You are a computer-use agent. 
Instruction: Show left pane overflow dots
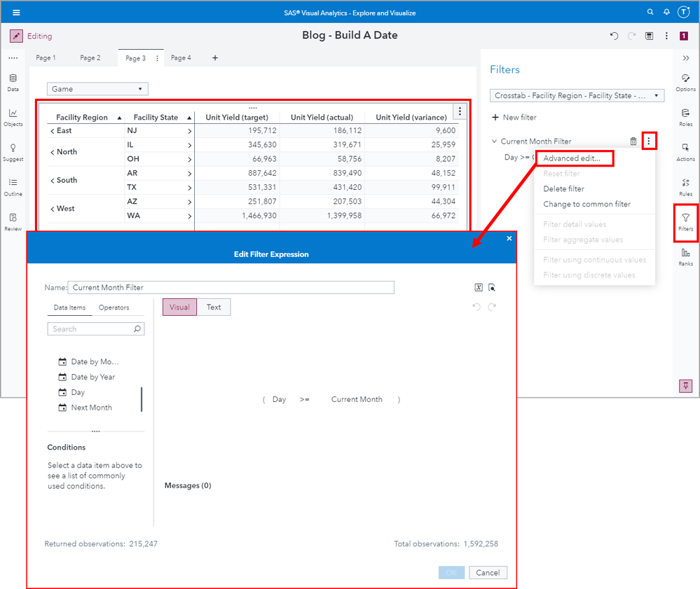tap(13, 58)
